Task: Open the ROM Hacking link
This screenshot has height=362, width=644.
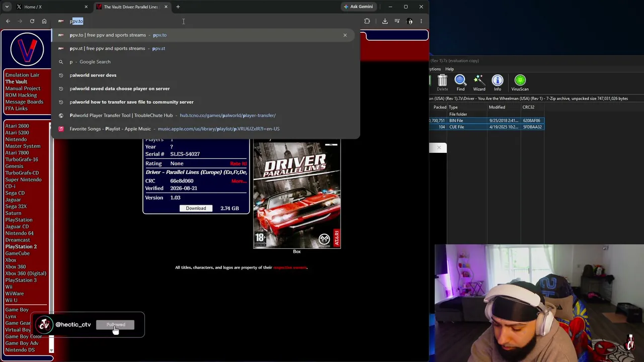Action: click(21, 95)
